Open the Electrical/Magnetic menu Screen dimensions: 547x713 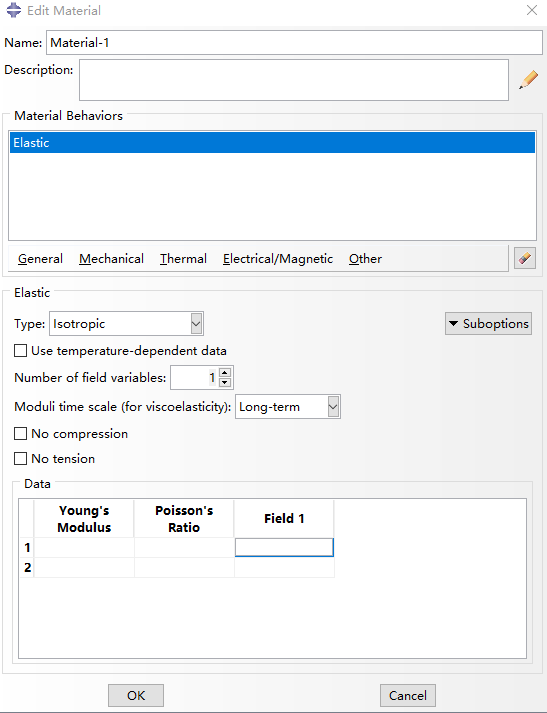(278, 259)
